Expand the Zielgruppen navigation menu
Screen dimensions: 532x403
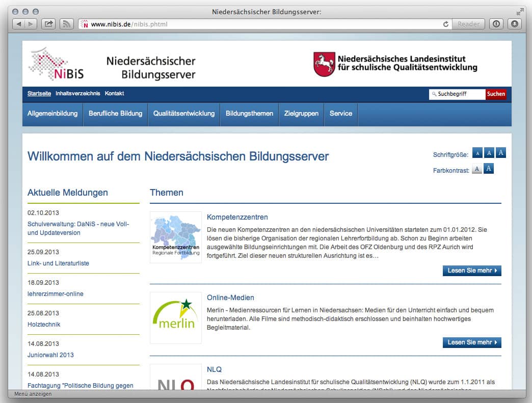[301, 114]
